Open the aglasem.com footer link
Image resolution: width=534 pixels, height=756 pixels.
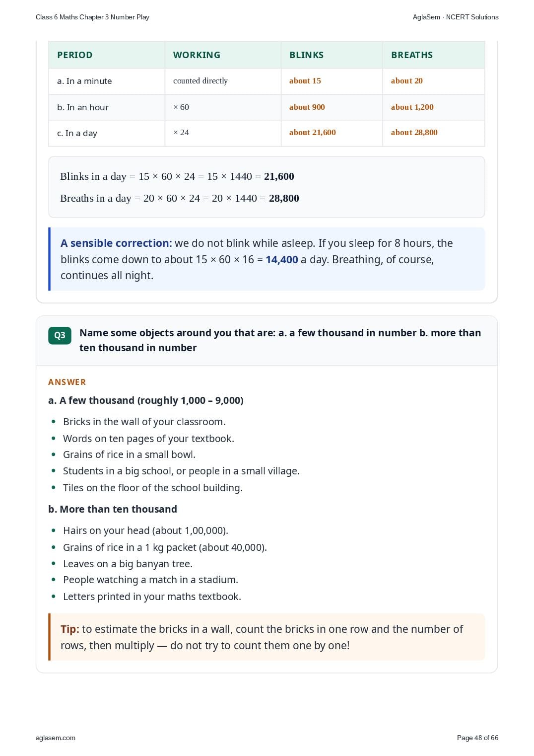click(56, 738)
